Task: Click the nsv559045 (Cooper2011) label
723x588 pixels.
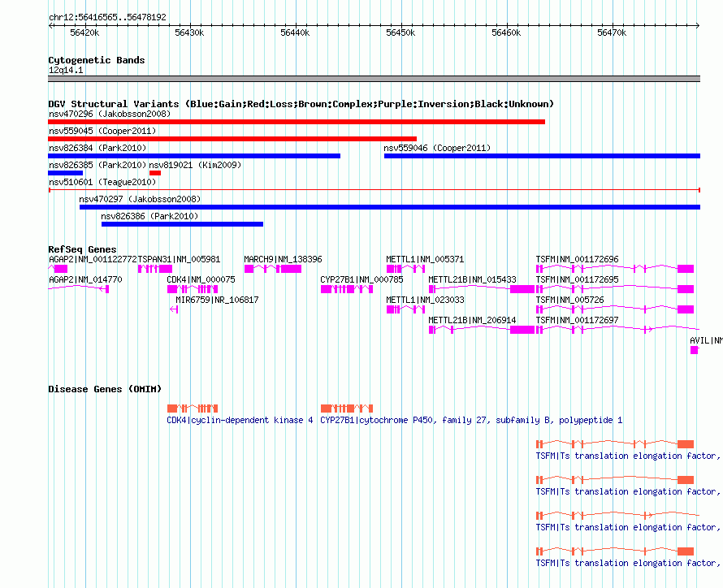Action: point(102,131)
